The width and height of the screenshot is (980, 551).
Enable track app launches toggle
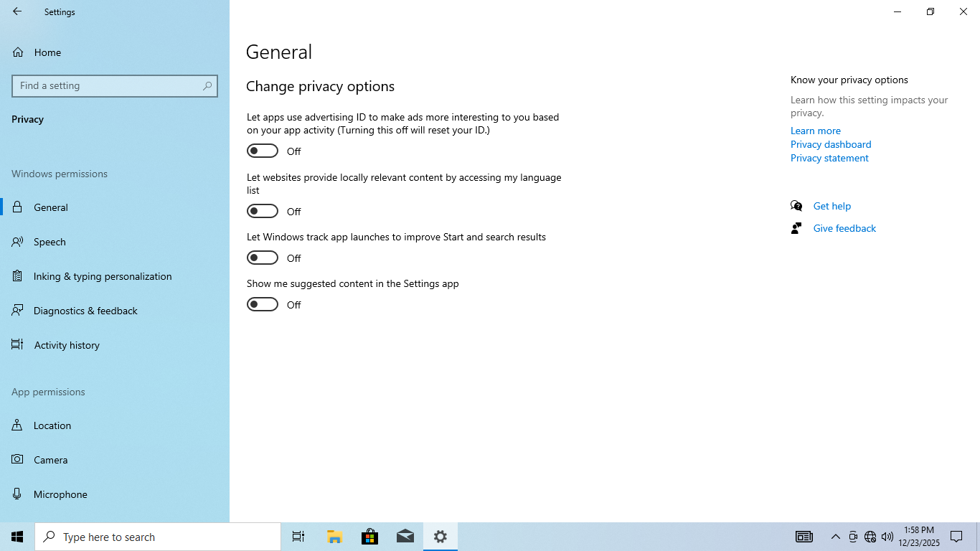(263, 258)
